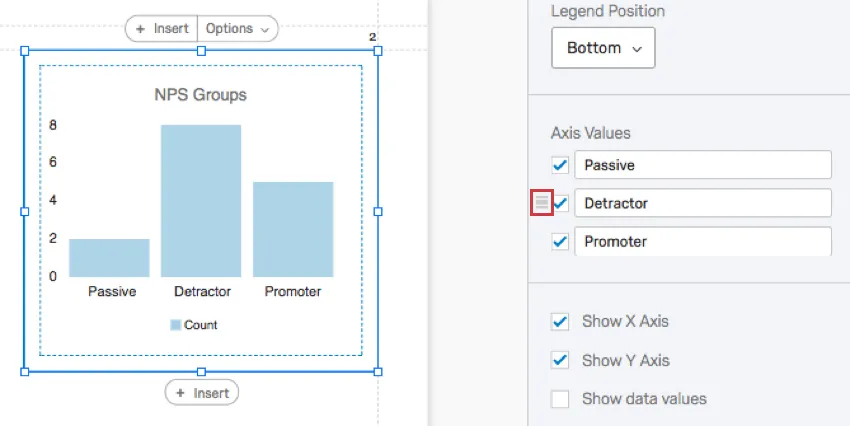850x426 pixels.
Task: Uncheck the Passive axis value checkbox
Action: tap(560, 165)
